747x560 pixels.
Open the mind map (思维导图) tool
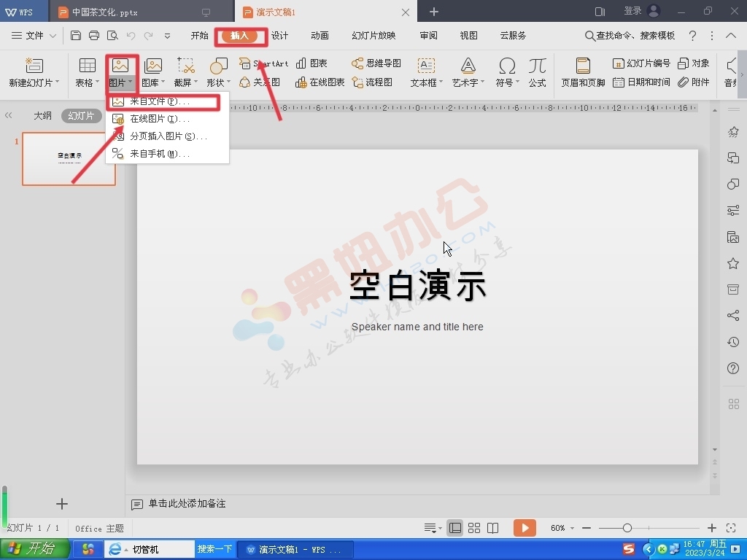[376, 63]
